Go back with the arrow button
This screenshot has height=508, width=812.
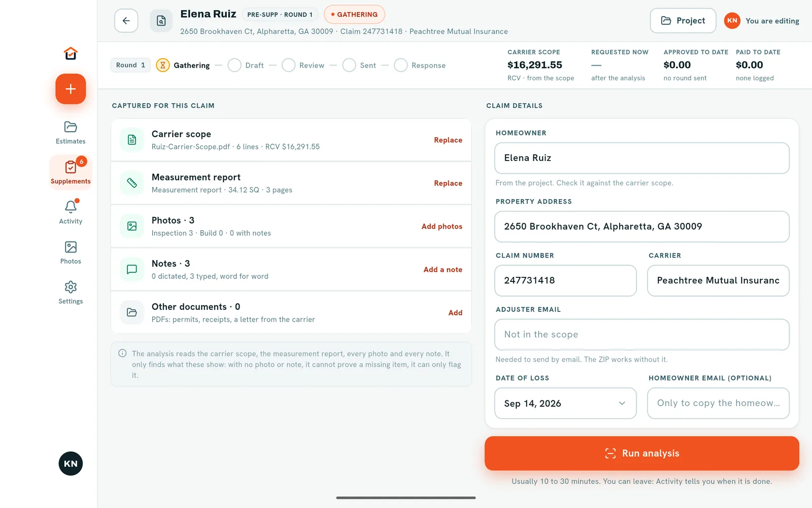pyautogui.click(x=126, y=21)
